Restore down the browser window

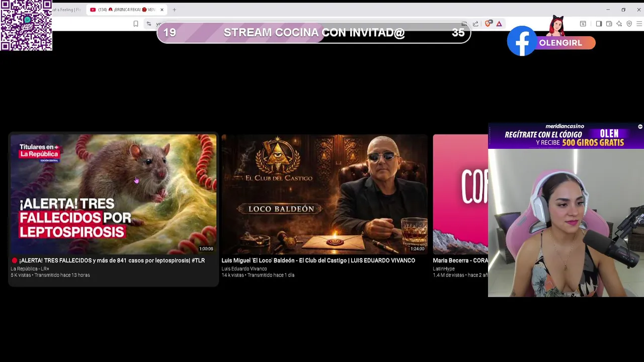tap(623, 10)
